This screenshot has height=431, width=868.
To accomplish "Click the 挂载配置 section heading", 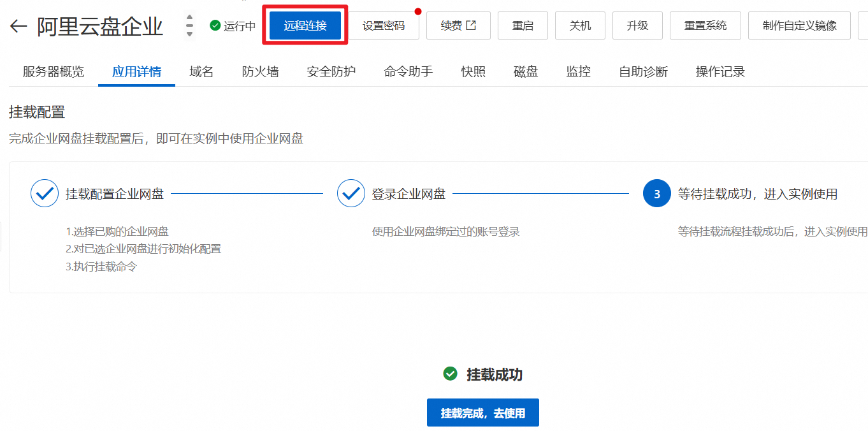I will click(37, 112).
